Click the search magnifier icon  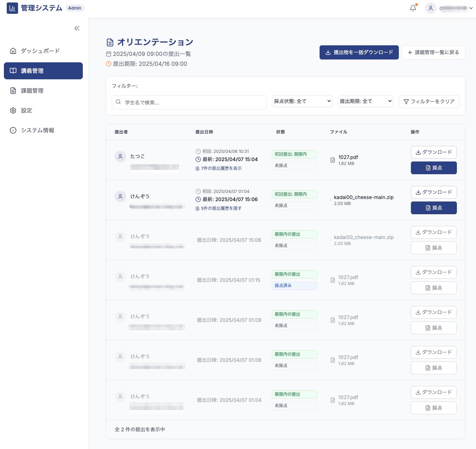(118, 102)
